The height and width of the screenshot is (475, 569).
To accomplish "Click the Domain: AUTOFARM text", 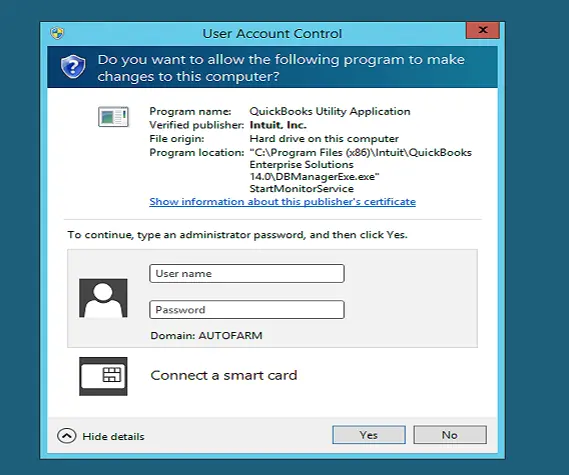I will pyautogui.click(x=206, y=336).
